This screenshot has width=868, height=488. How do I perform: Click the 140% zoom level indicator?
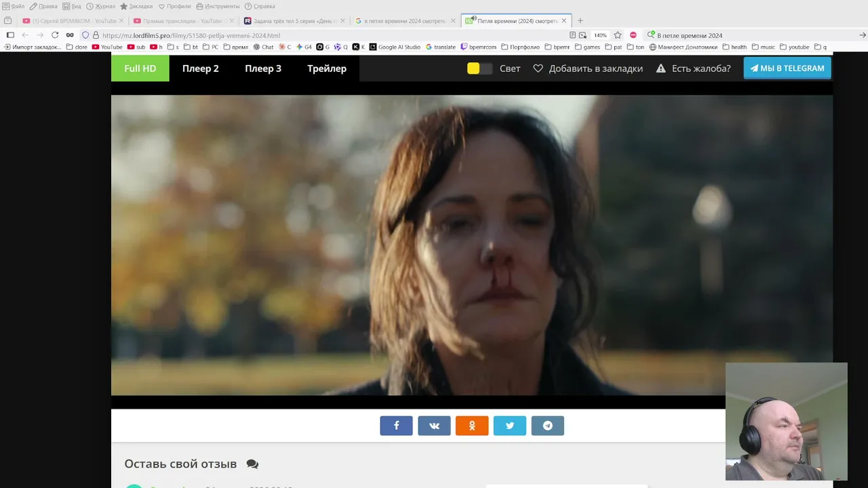(x=600, y=35)
